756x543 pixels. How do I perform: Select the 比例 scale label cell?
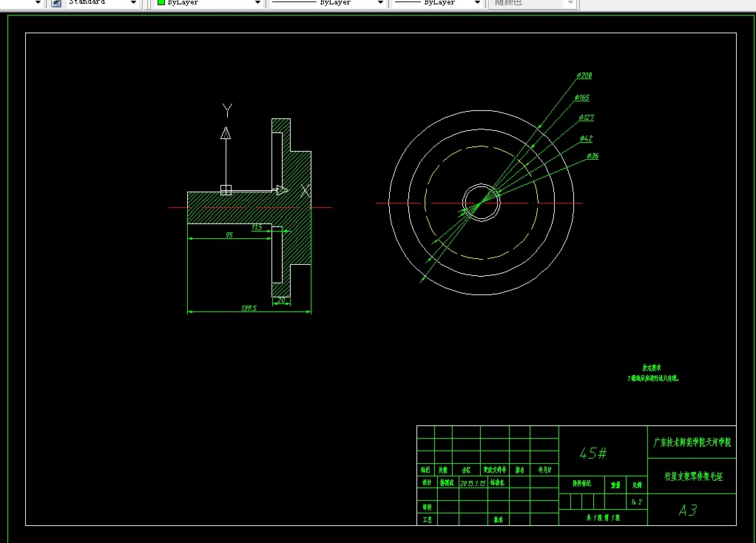pos(637,485)
